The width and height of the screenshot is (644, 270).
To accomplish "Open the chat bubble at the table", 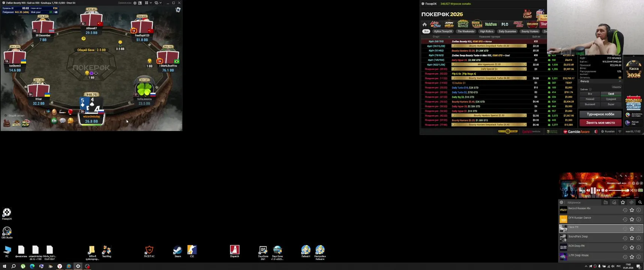I will (x=63, y=121).
